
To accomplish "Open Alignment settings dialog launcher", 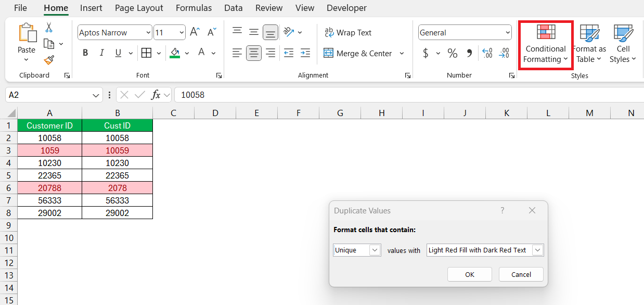I will pos(407,75).
